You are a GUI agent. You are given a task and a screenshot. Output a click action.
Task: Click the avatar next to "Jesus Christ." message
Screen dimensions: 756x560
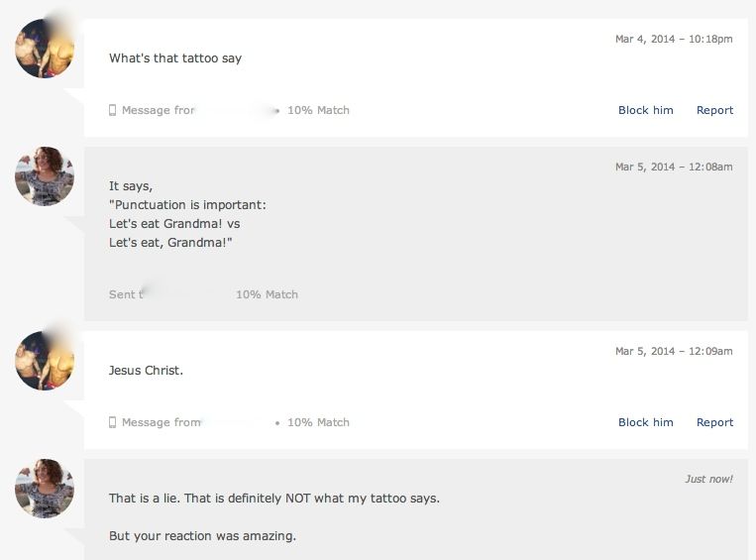pos(45,361)
